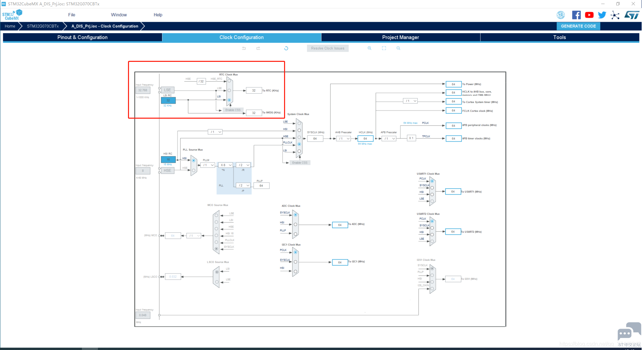
Task: Click Enable CSS under System Clock Mux
Action: [x=300, y=163]
